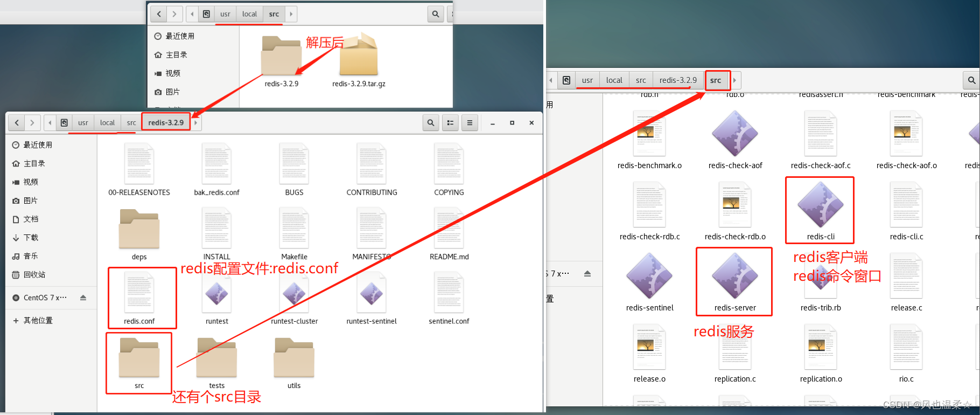Image resolution: width=980 pixels, height=415 pixels.
Task: Select the runtest script file
Action: click(217, 298)
